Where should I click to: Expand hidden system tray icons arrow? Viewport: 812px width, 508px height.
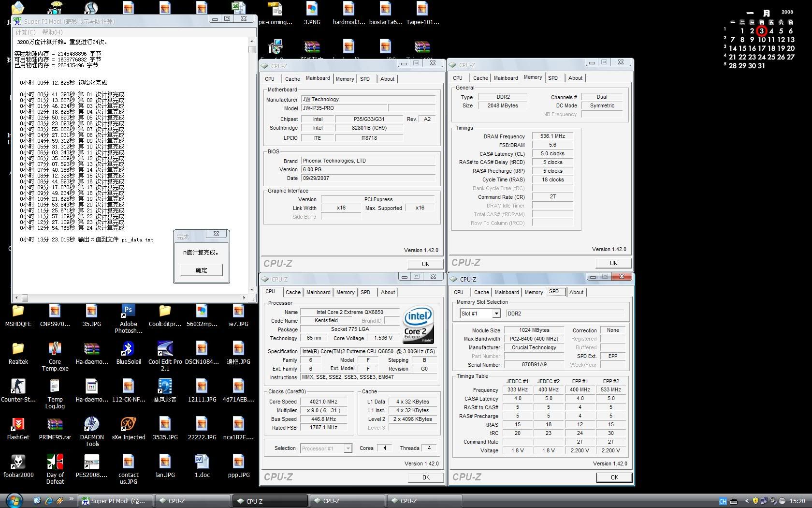pyautogui.click(x=747, y=501)
